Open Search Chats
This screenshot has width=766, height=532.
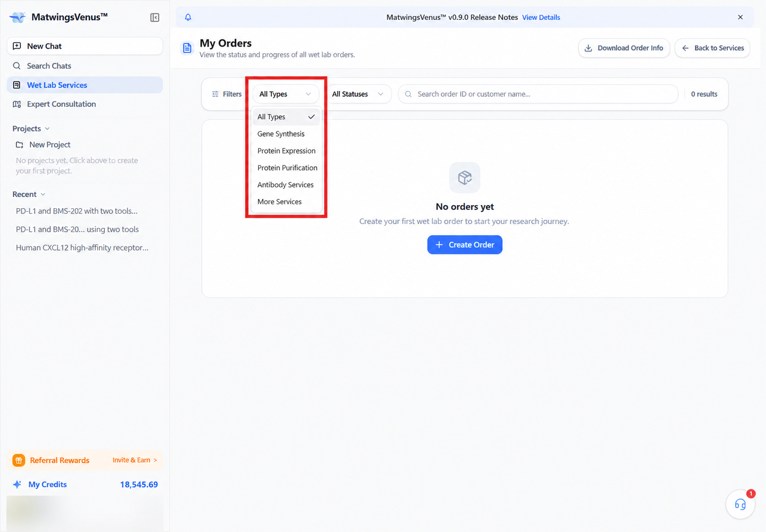(85, 66)
